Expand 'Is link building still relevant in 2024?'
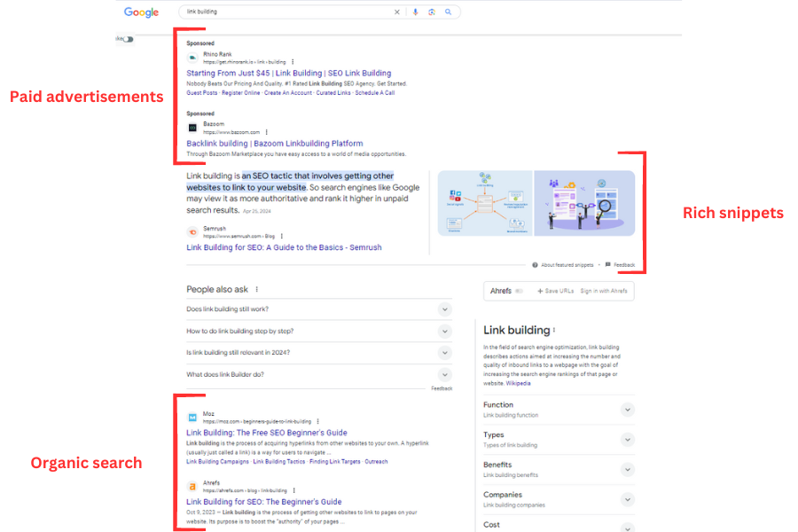The width and height of the screenshot is (798, 532). click(319, 352)
